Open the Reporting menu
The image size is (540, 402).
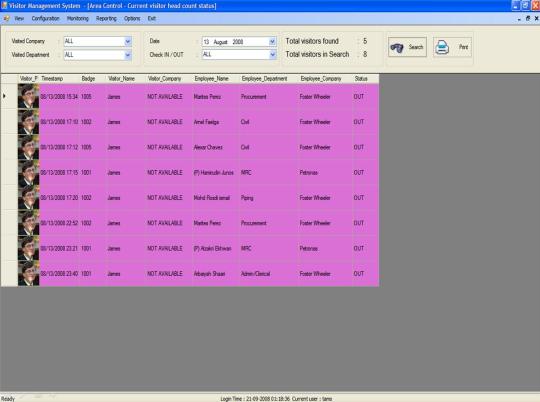pos(106,18)
